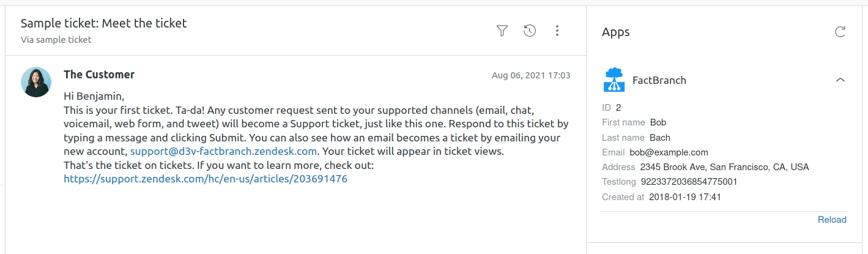The width and height of the screenshot is (868, 254).
Task: Open the ticket options kebab menu
Action: (557, 31)
